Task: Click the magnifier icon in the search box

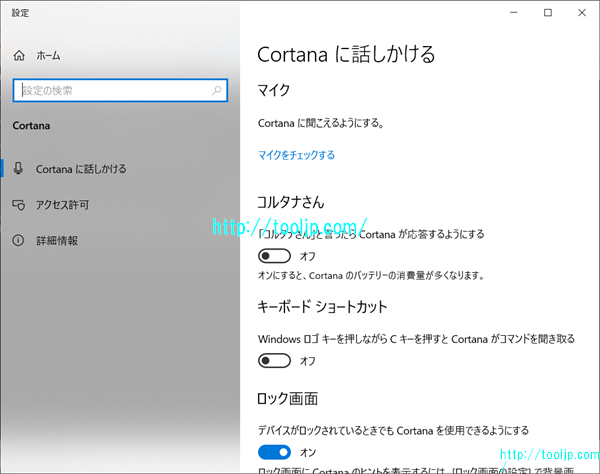Action: (217, 91)
